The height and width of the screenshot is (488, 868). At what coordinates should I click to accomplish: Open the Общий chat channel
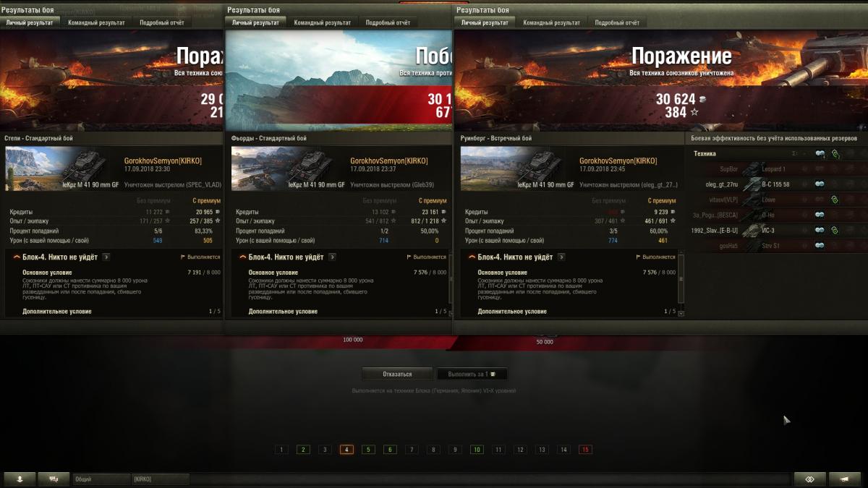[101, 479]
